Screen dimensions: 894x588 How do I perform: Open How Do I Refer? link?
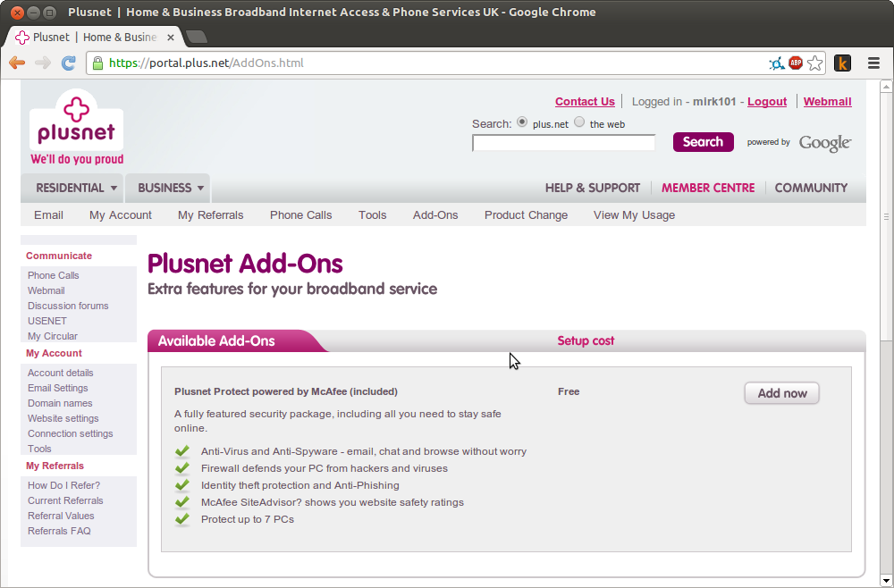pyautogui.click(x=63, y=485)
